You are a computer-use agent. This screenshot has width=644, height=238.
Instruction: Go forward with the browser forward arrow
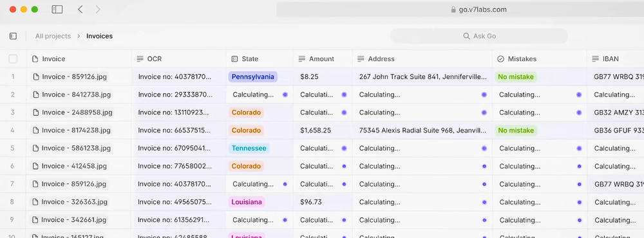pyautogui.click(x=98, y=10)
